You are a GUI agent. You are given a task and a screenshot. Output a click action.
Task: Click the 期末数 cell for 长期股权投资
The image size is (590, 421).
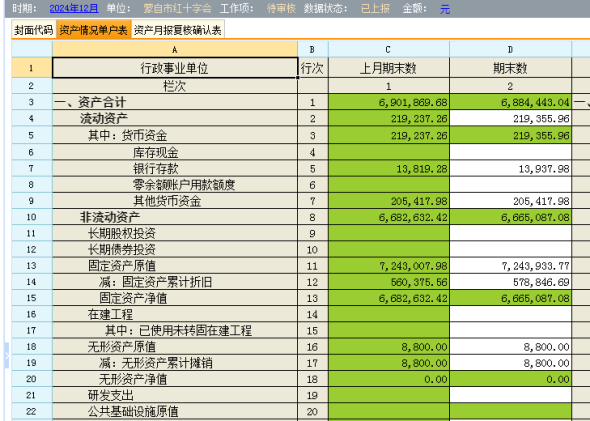[x=510, y=233]
